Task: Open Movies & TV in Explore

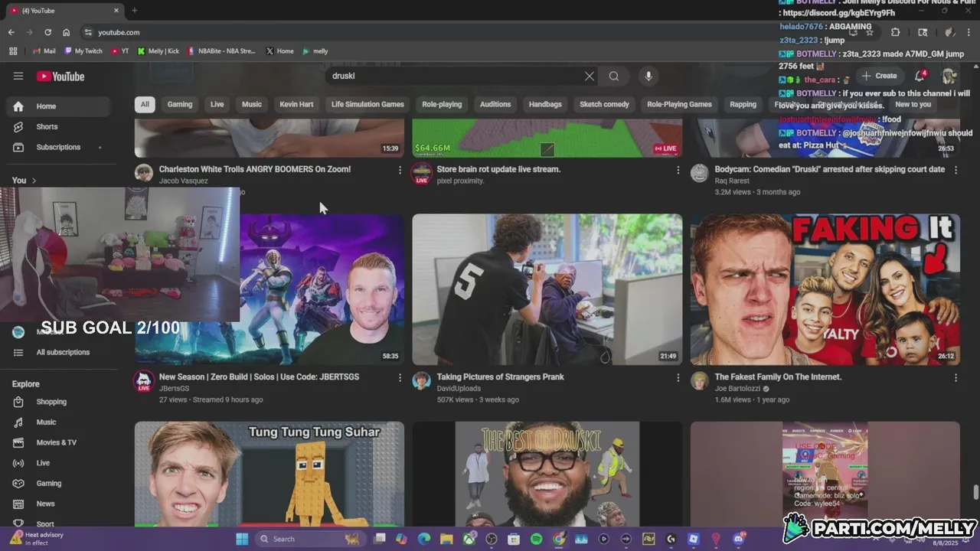Action: click(57, 442)
